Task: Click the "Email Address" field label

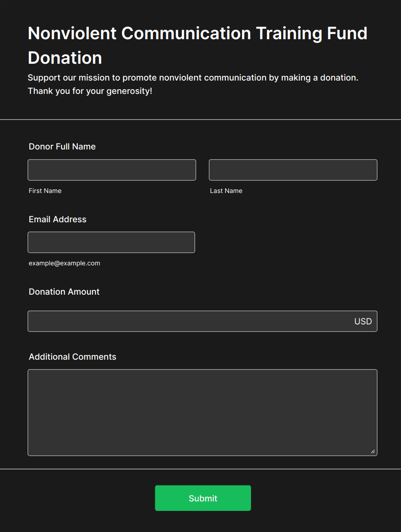Action: 57,219
